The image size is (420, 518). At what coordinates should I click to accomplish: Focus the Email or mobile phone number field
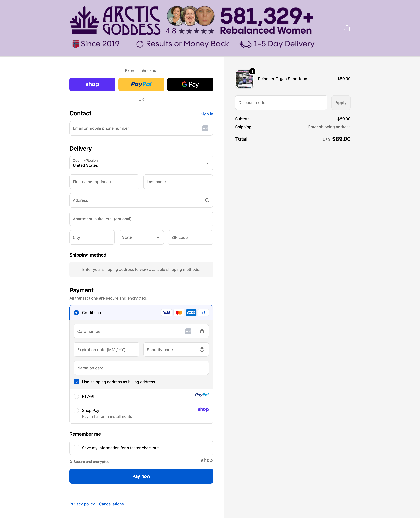141,128
